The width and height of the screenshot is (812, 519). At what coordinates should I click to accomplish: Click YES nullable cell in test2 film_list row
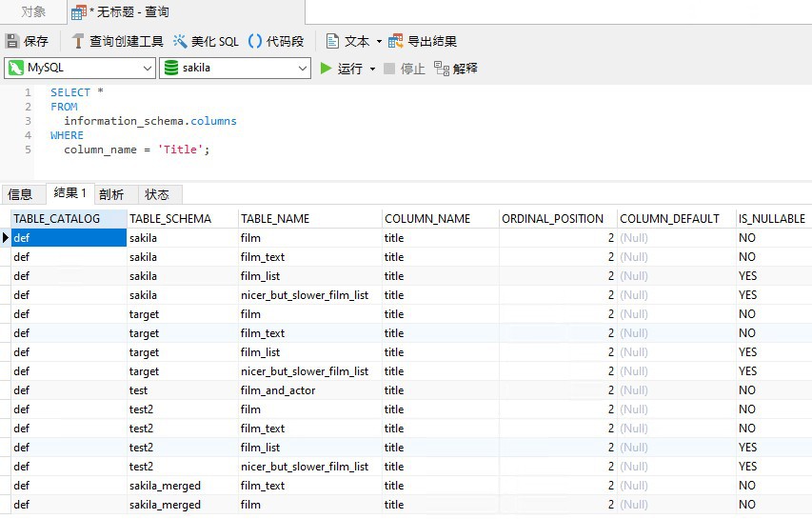[774, 447]
